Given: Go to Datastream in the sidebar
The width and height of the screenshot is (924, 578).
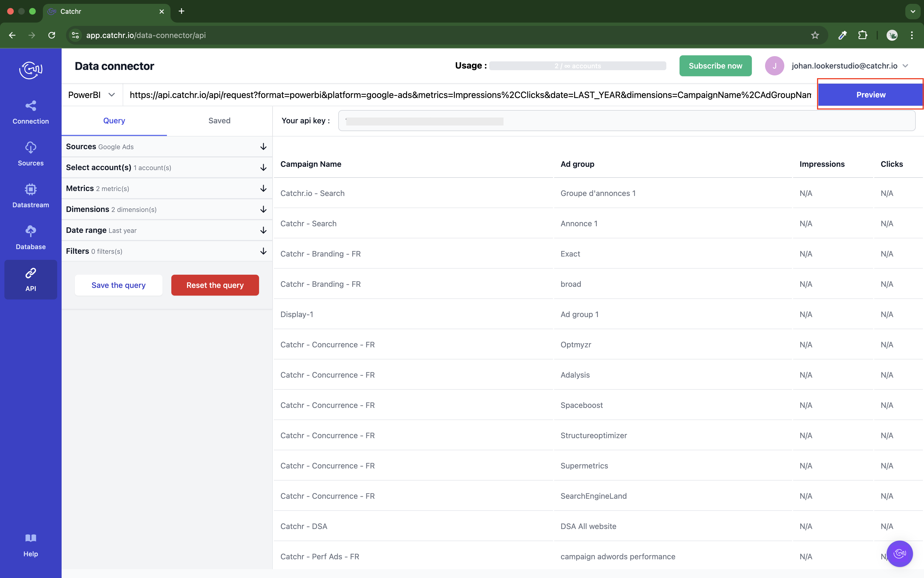Looking at the screenshot, I should tap(31, 196).
